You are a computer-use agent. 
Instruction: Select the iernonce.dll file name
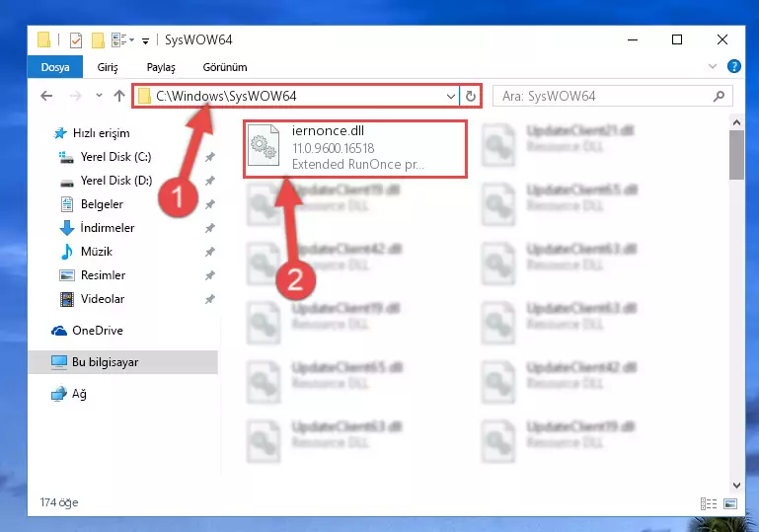(x=328, y=130)
